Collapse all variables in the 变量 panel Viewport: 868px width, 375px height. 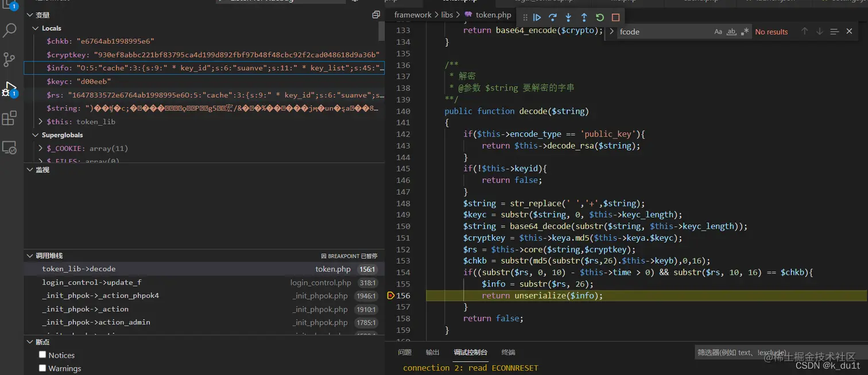tap(376, 15)
